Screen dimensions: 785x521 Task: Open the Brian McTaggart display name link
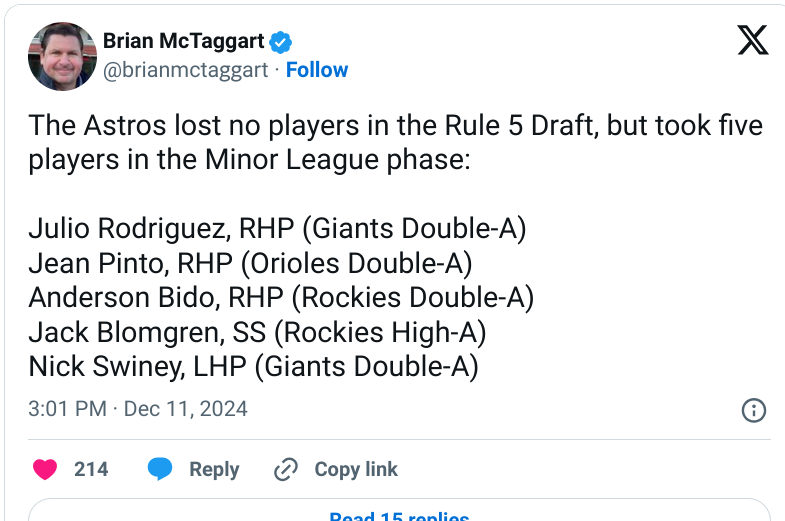click(x=183, y=41)
